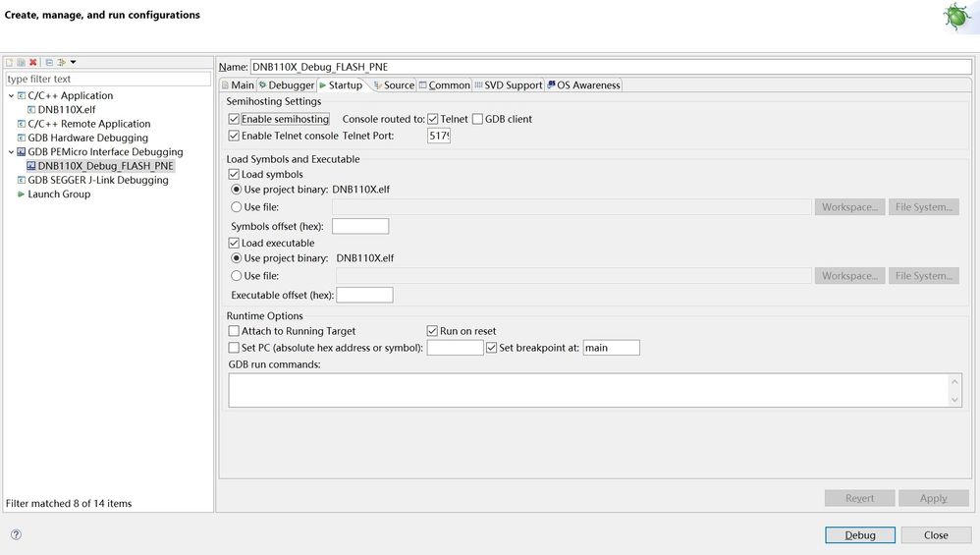The width and height of the screenshot is (980, 555).
Task: Click the GDB run commands scroll down arrow
Action: [x=954, y=400]
